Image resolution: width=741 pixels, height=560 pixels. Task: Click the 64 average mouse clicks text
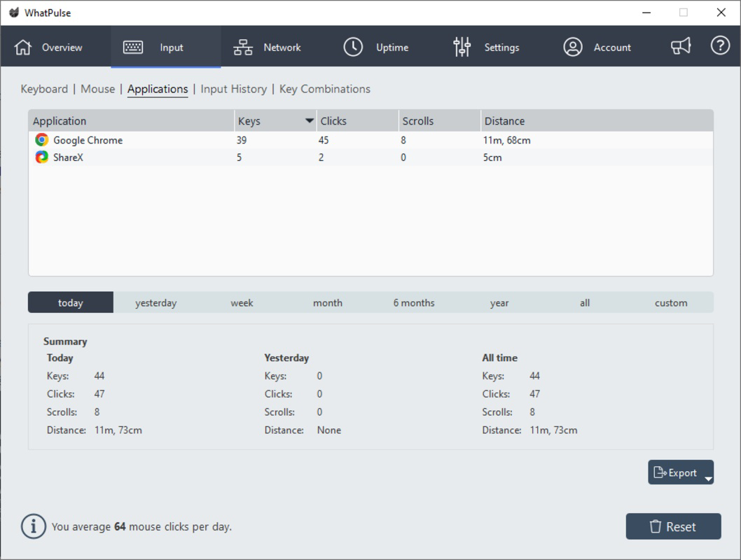(120, 526)
